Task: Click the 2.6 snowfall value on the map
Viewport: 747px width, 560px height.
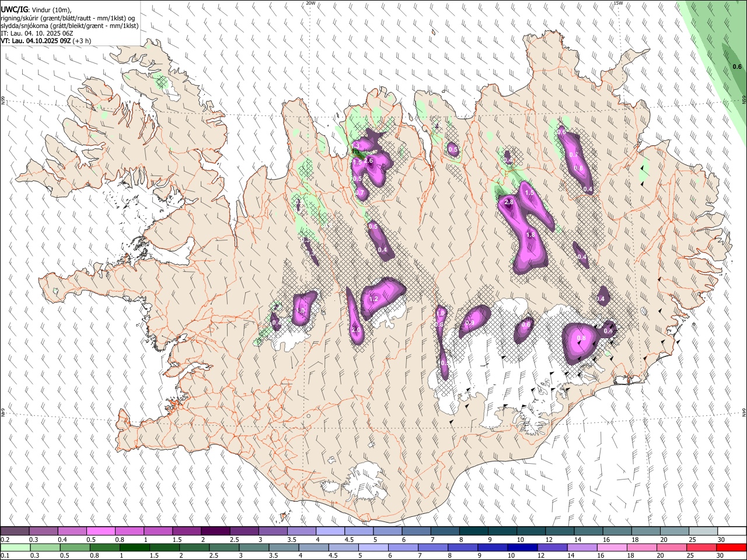Action: [x=368, y=161]
